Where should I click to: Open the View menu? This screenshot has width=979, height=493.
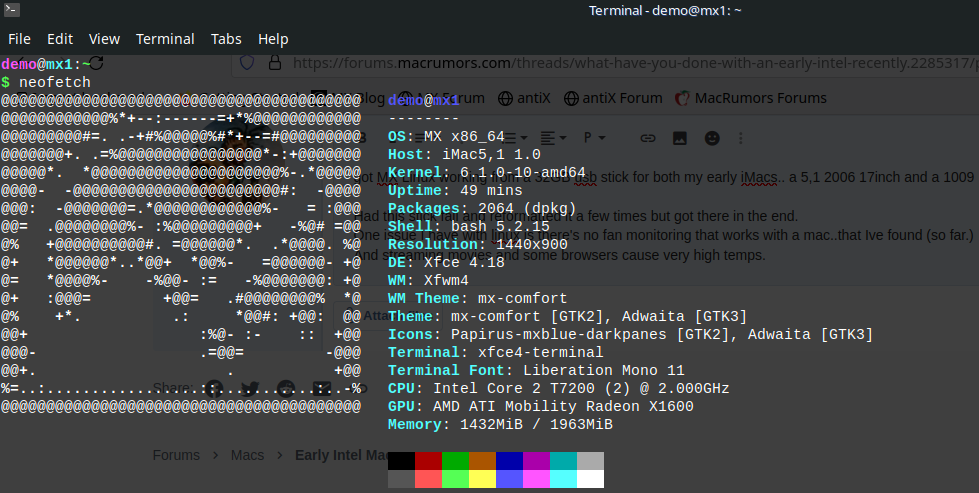104,39
